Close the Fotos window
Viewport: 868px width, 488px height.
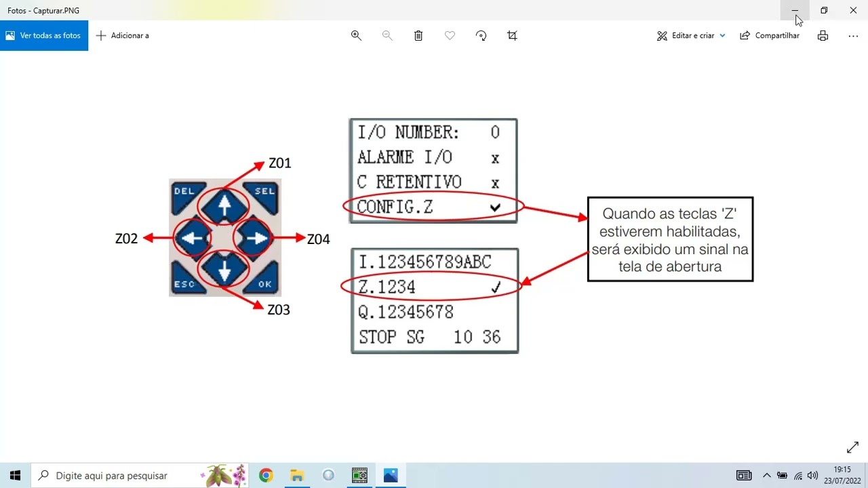tap(853, 10)
